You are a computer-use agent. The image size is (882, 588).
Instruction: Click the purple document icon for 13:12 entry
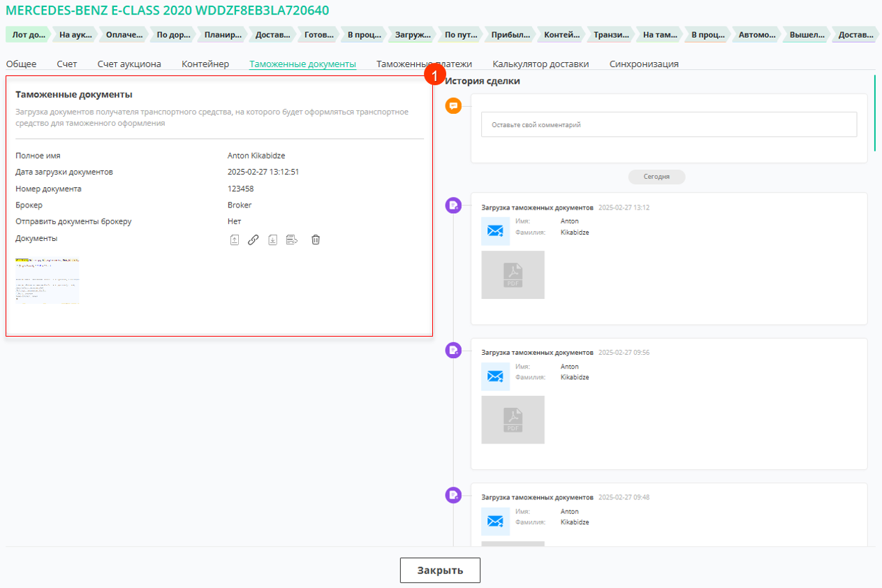454,205
